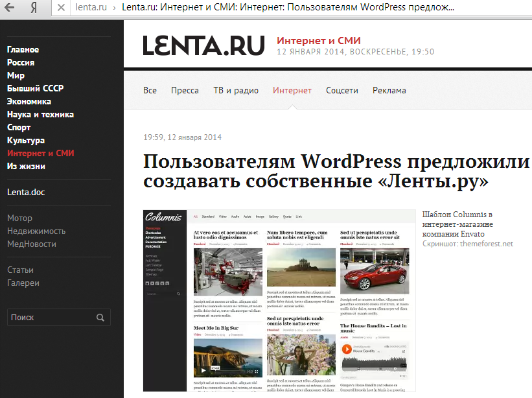Select Интернет и СМИ in the sidebar
The width and height of the screenshot is (532, 398).
click(x=41, y=154)
